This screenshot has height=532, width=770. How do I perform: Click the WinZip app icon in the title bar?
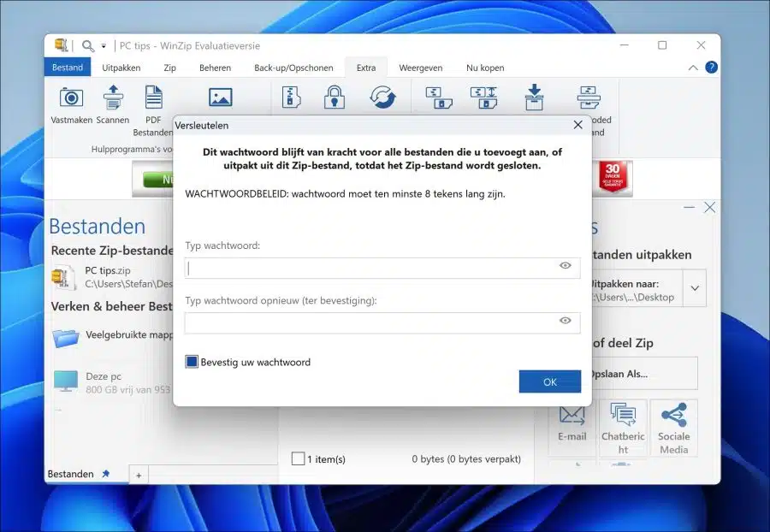click(62, 45)
